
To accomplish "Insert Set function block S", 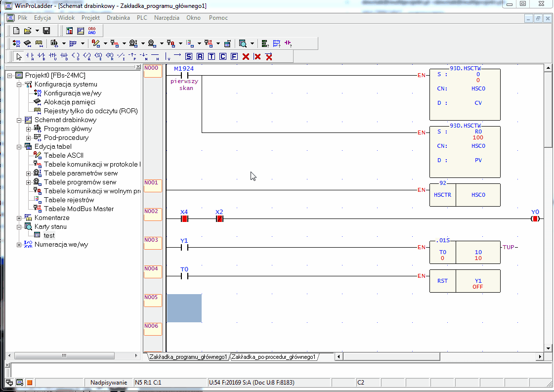I will click(189, 56).
